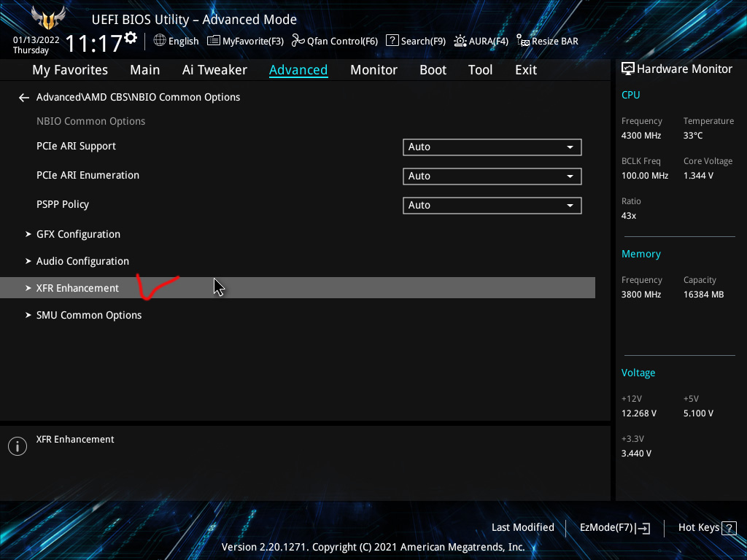Click +5V value 5.100 V
Screen dimensions: 747x560
(x=698, y=413)
